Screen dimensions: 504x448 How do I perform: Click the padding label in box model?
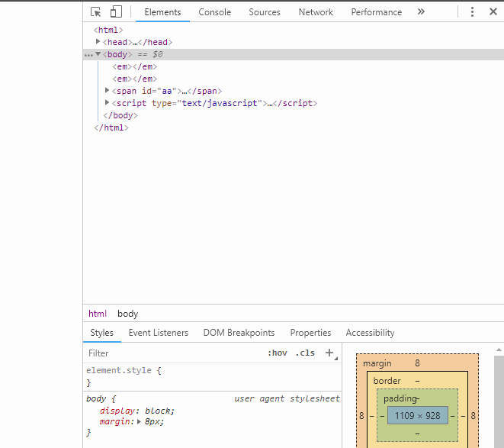coord(400,398)
